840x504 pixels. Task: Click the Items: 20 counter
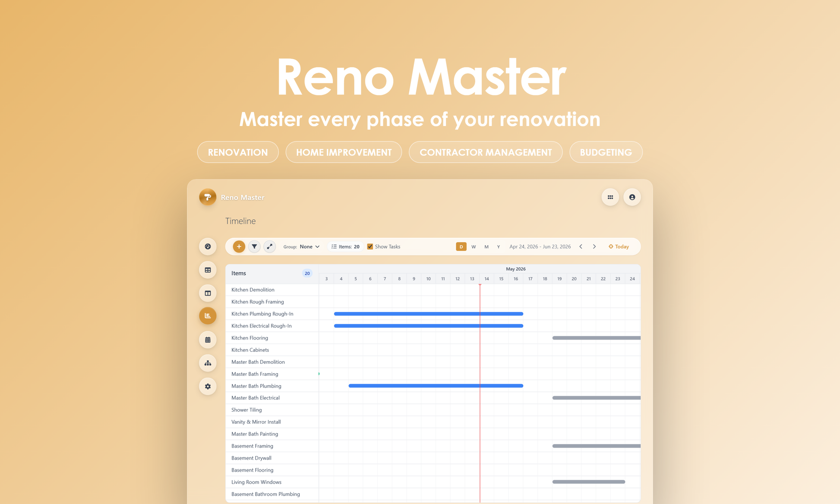345,246
